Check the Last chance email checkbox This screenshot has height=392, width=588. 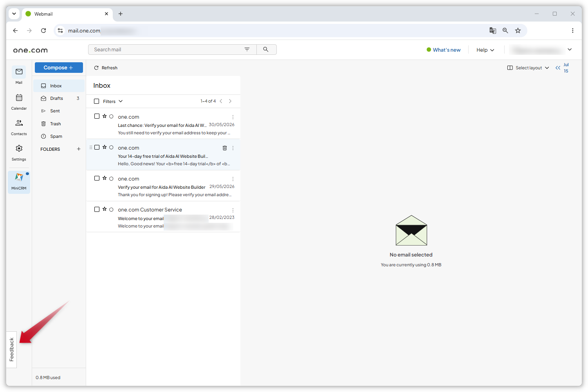[97, 116]
